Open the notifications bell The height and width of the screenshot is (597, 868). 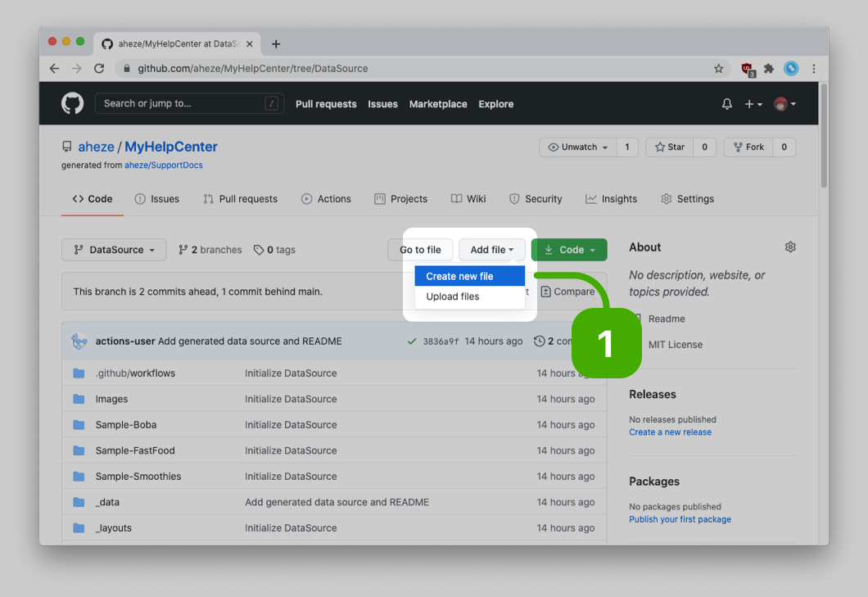(726, 104)
